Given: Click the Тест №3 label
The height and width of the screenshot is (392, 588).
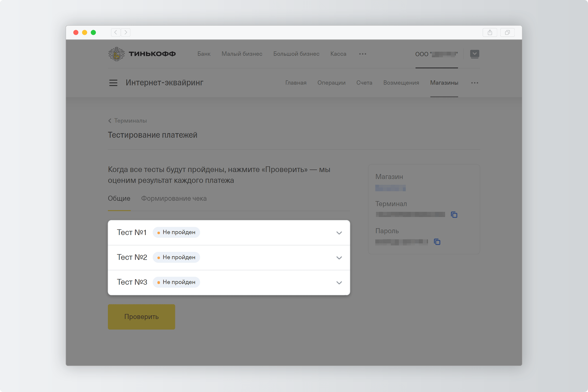Looking at the screenshot, I should [x=132, y=282].
